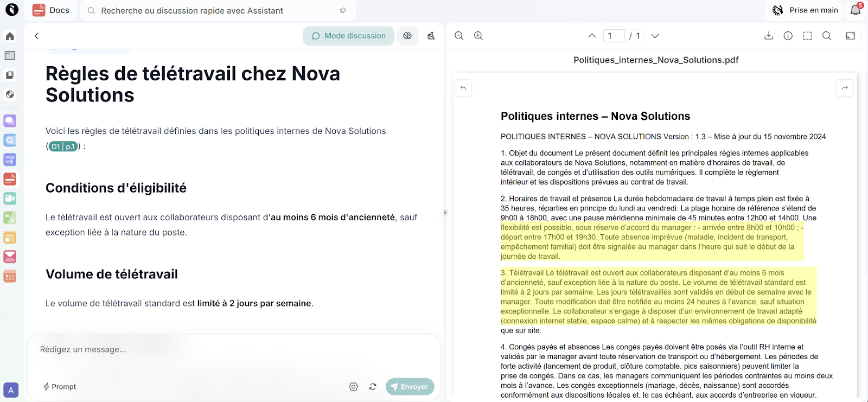The height and width of the screenshot is (402, 868).
Task: Open notifications bell
Action: point(856,10)
